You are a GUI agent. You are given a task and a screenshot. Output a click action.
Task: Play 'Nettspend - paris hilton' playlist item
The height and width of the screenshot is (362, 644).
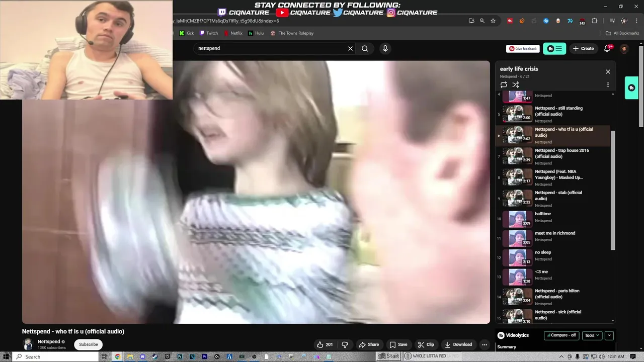click(552, 297)
